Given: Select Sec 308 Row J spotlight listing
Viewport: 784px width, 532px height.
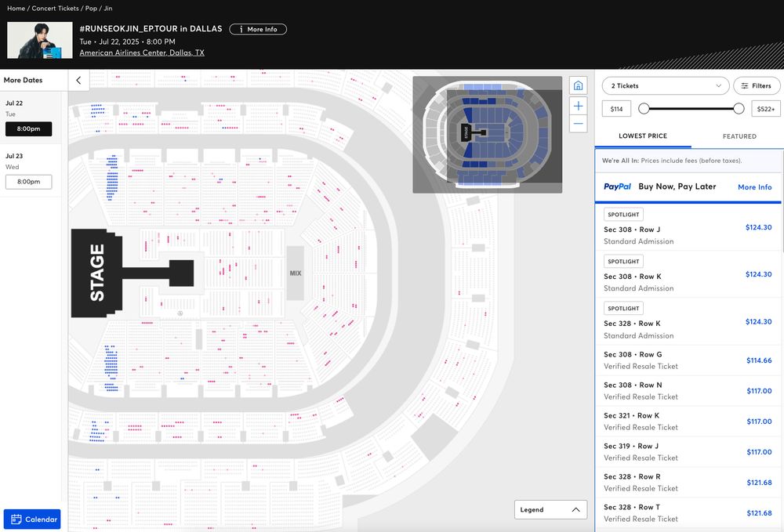Looking at the screenshot, I should [x=688, y=227].
